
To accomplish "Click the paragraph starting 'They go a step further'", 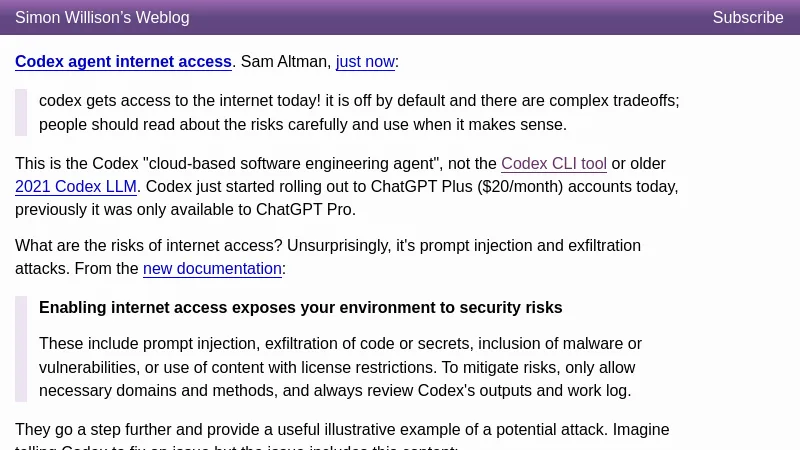I will point(340,429).
